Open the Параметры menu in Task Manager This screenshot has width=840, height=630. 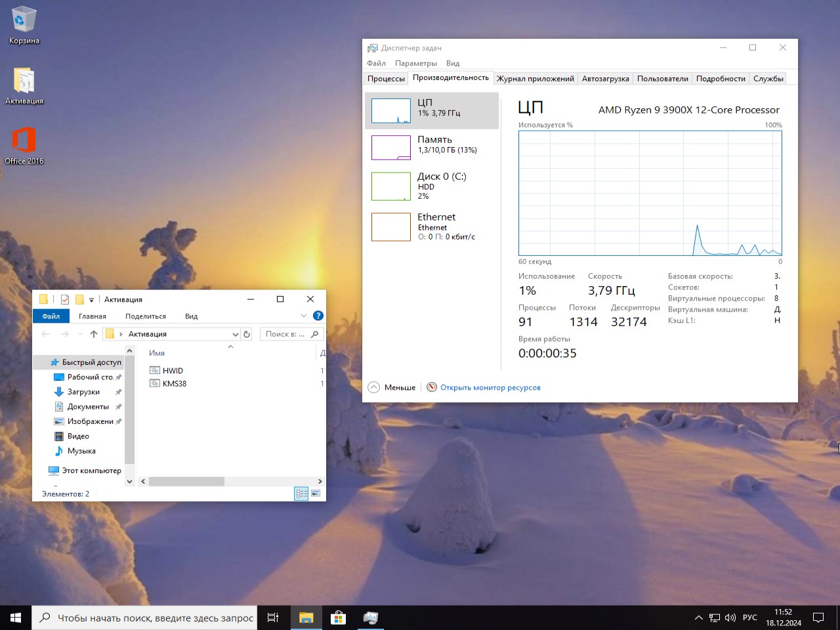(415, 63)
